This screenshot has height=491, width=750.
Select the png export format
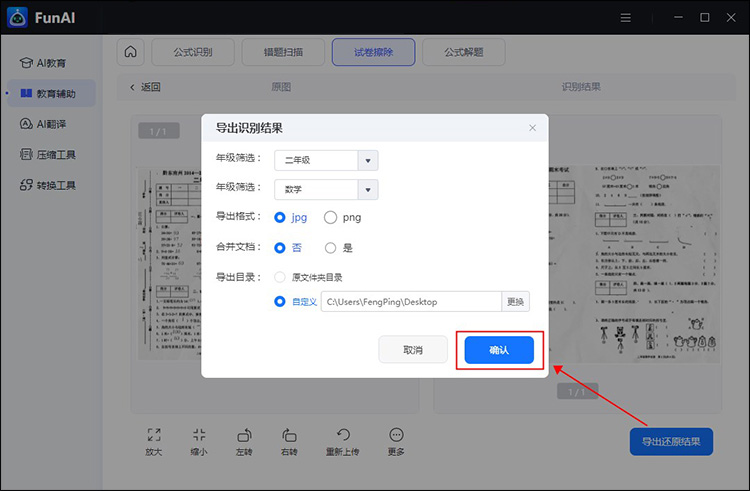click(330, 217)
